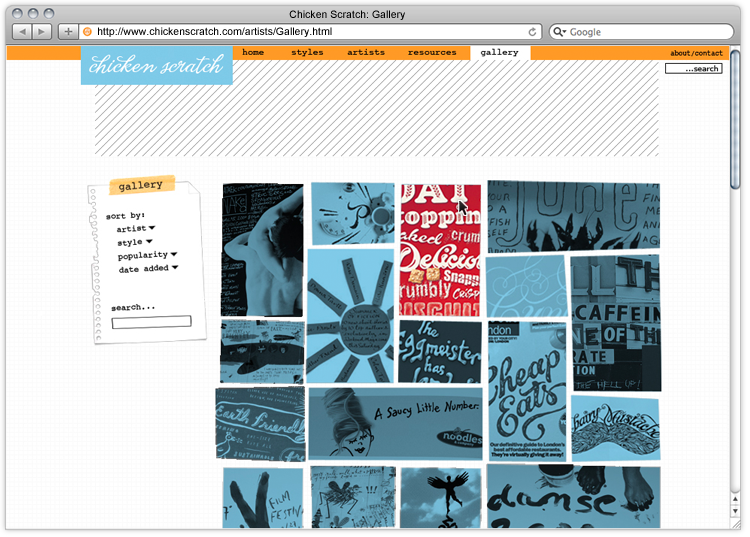The image size is (750, 537).
Task: Click the browser Back arrow button
Action: pyautogui.click(x=22, y=32)
